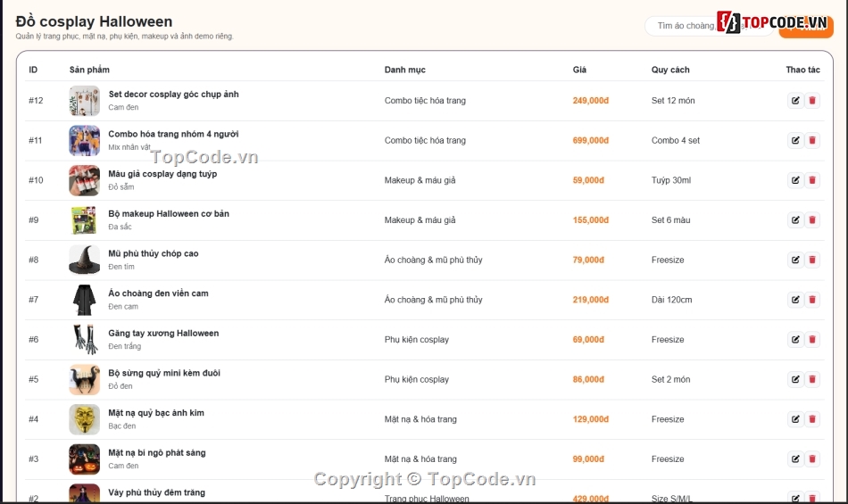Delete Mũ phù thủy chóp cao

(811, 260)
